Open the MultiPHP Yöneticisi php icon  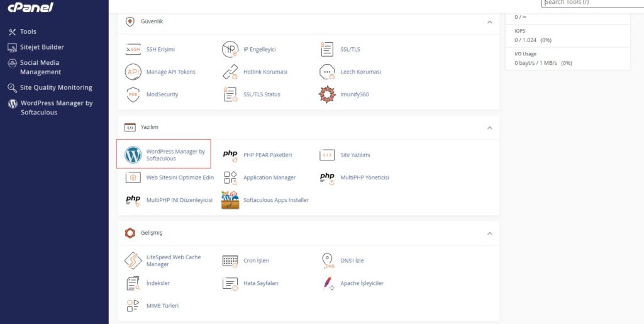pos(327,177)
